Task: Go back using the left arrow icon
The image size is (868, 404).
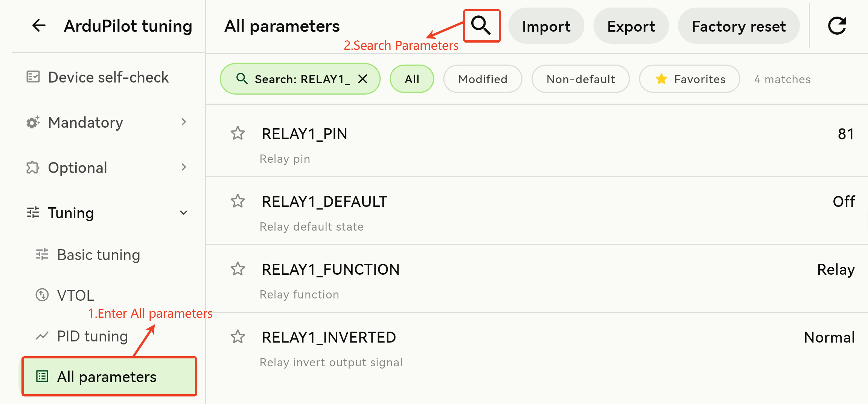Action: [x=39, y=26]
